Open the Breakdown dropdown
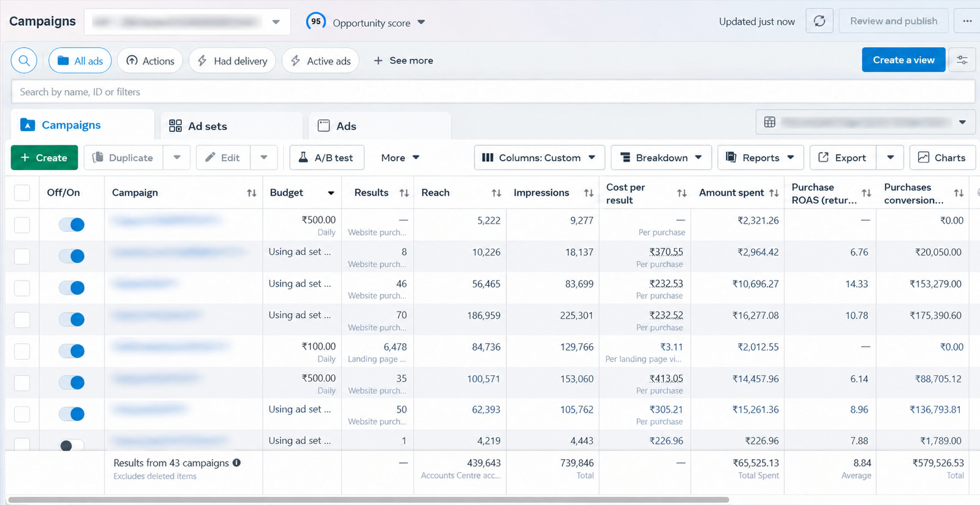Screen dimensions: 980x505 pyautogui.click(x=661, y=158)
